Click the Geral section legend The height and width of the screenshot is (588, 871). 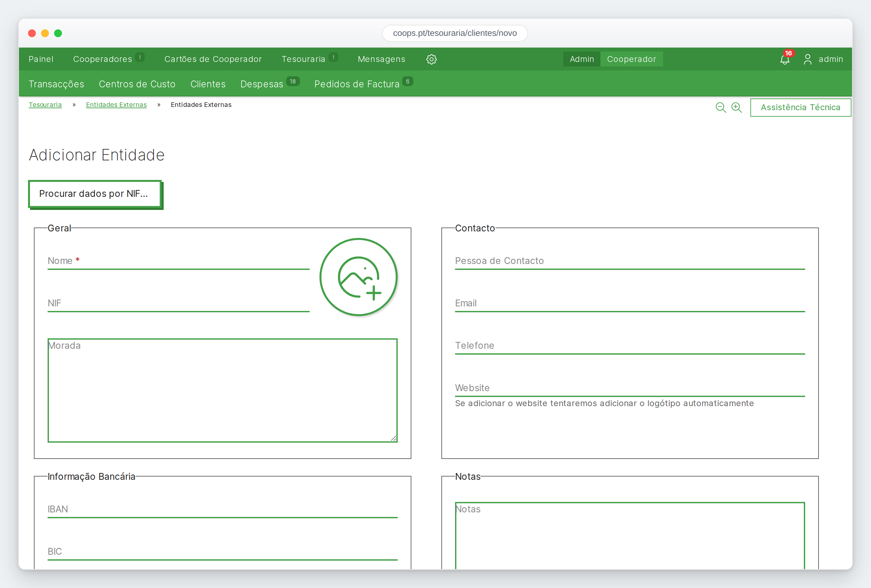click(59, 228)
